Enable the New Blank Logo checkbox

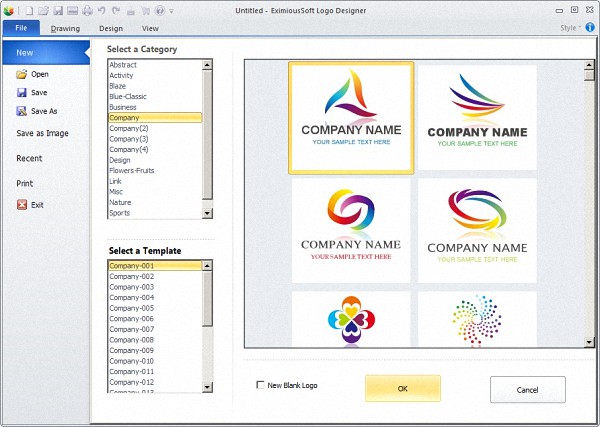point(261,385)
